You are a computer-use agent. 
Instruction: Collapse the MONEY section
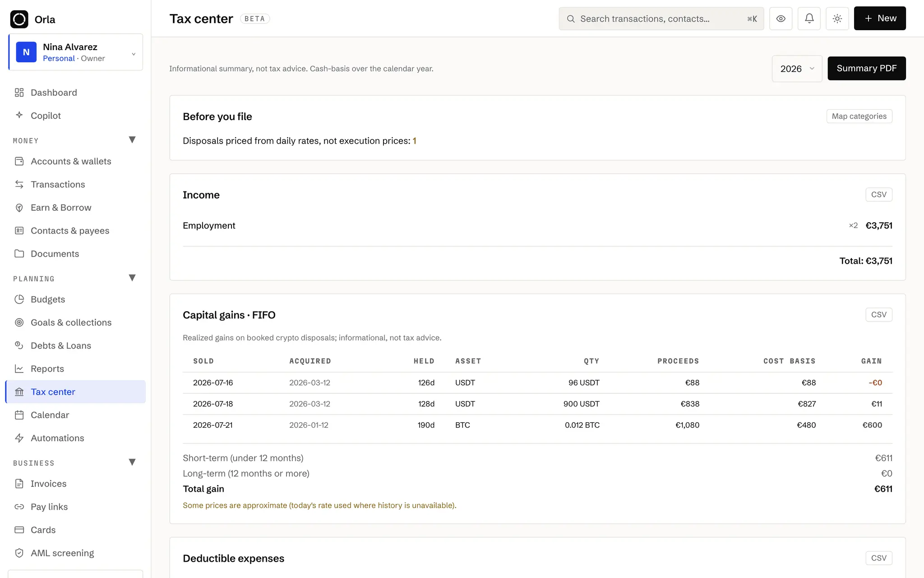click(132, 140)
